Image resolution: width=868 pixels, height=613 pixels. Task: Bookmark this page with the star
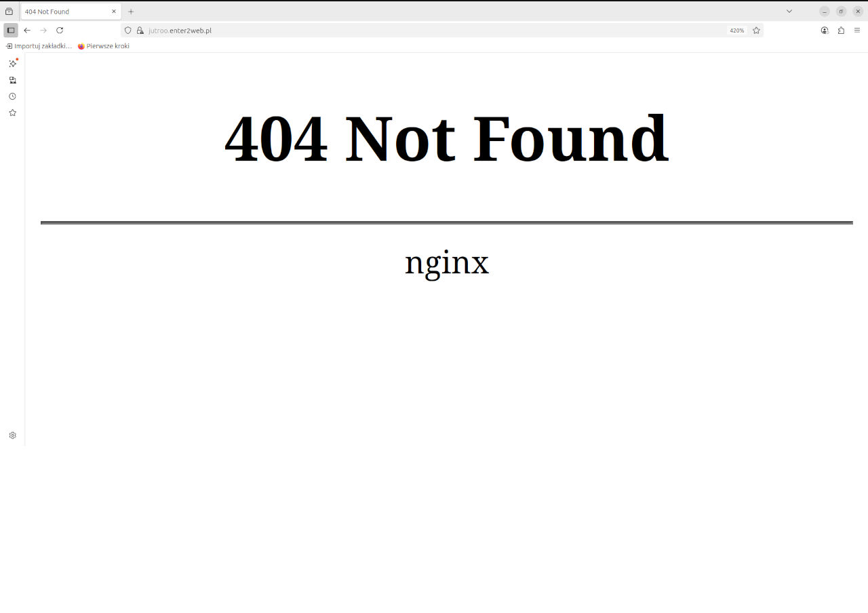pyautogui.click(x=756, y=31)
